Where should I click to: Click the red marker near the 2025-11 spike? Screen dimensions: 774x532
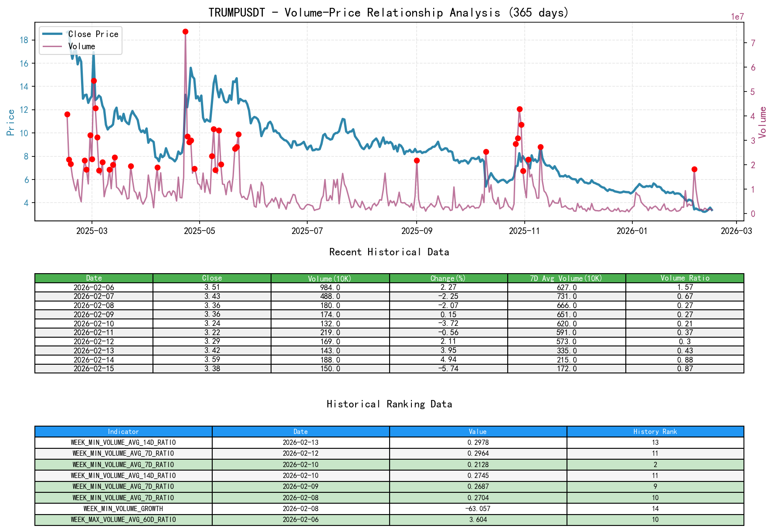tap(519, 109)
